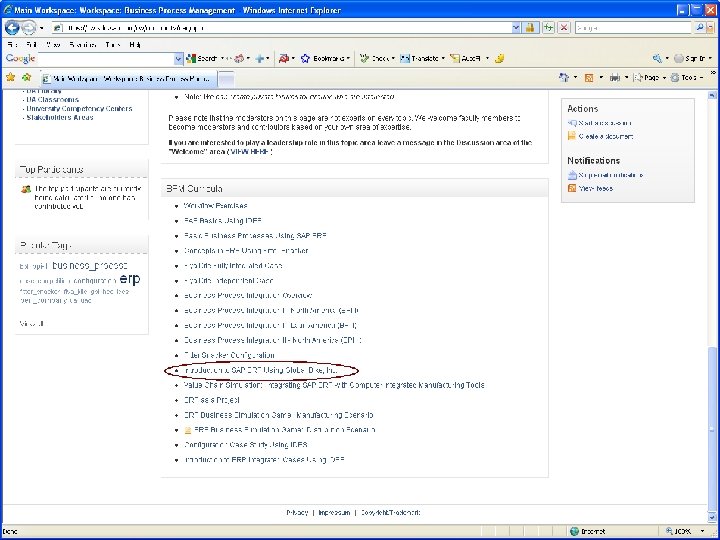720x540 pixels.
Task: Click the Check spelling button in Google toolbar
Action: [377, 59]
